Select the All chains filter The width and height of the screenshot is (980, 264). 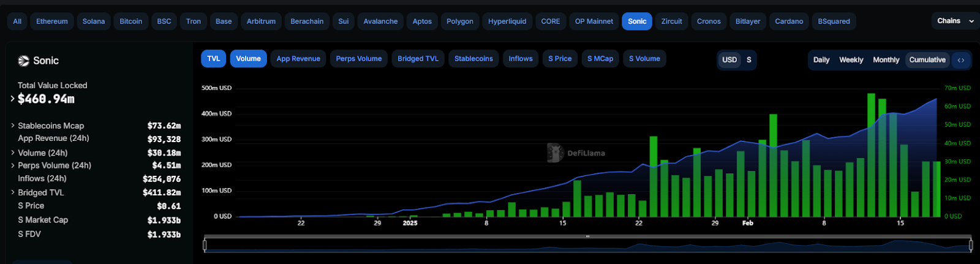[x=17, y=21]
